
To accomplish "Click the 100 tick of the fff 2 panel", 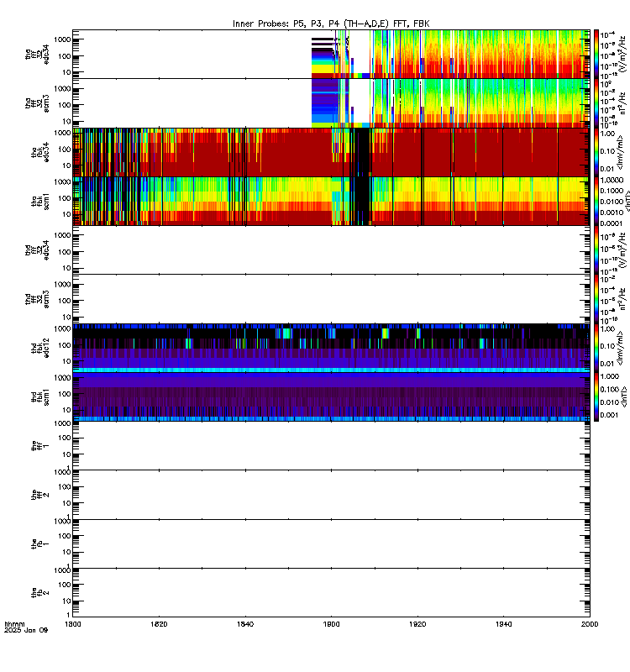I will point(65,487).
